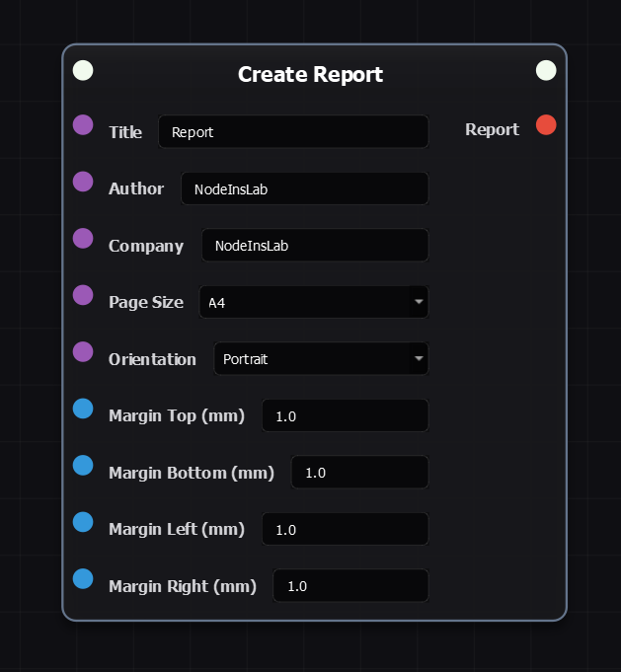
Task: Click the blue Margin Bottom port
Action: pyautogui.click(x=83, y=466)
